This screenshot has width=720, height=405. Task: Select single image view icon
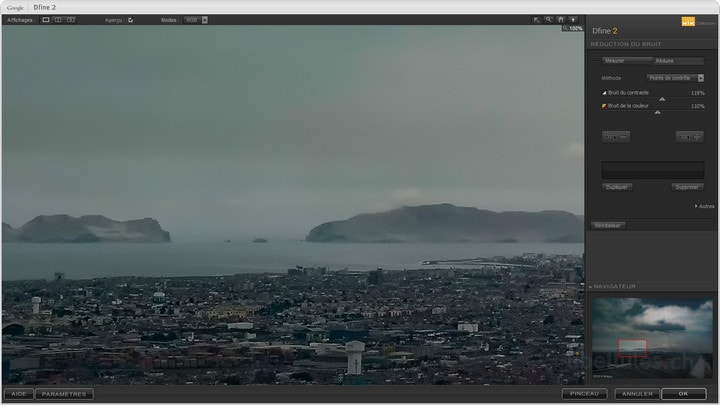tap(46, 20)
